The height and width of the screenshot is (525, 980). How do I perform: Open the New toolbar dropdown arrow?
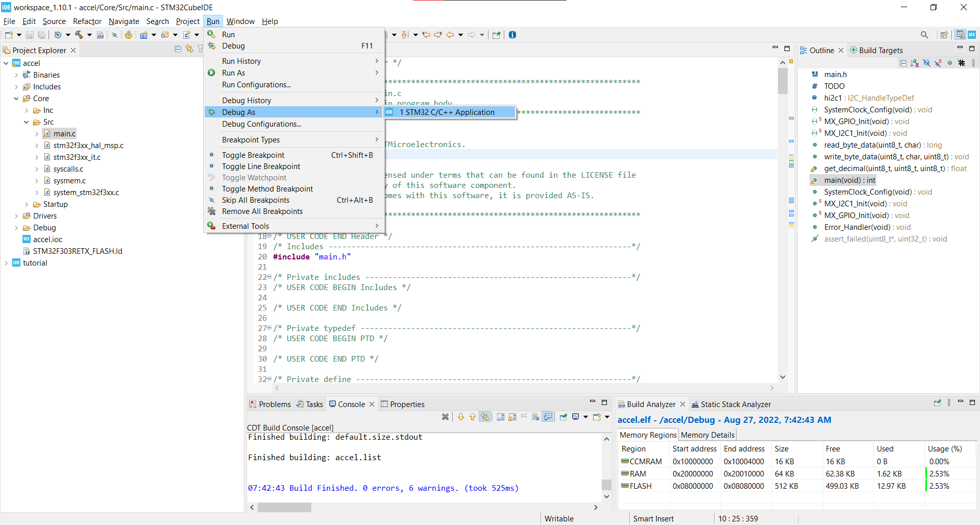click(x=19, y=35)
